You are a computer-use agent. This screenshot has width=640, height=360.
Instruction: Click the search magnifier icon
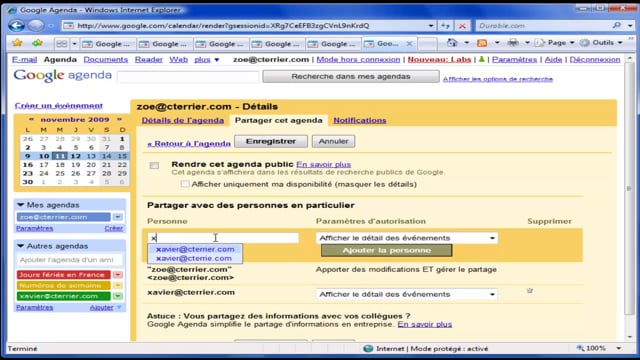pyautogui.click(x=617, y=25)
